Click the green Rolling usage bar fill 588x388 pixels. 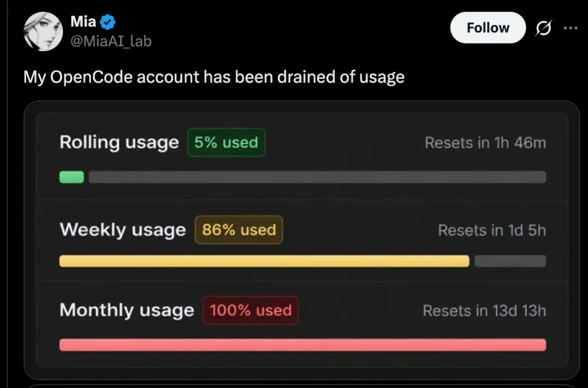(72, 177)
